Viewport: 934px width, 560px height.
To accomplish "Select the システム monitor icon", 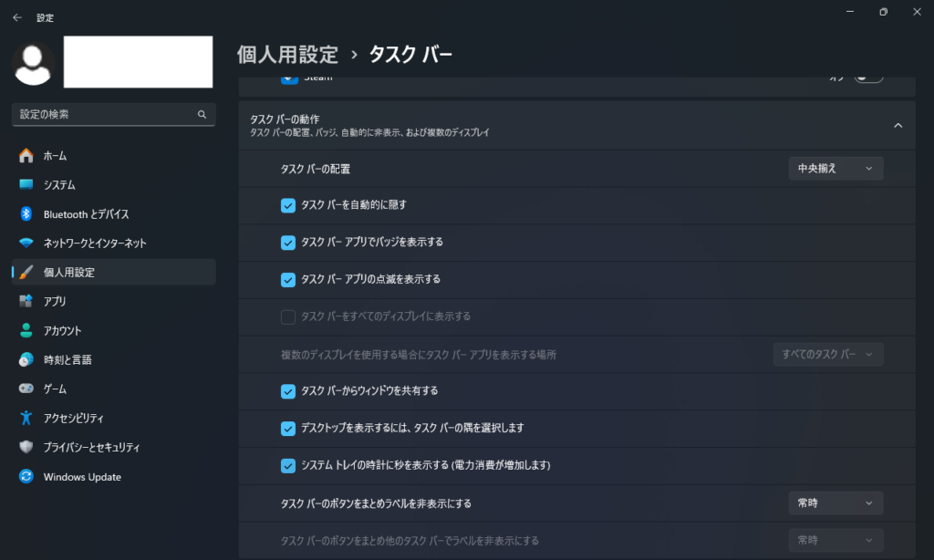I will pos(26,184).
